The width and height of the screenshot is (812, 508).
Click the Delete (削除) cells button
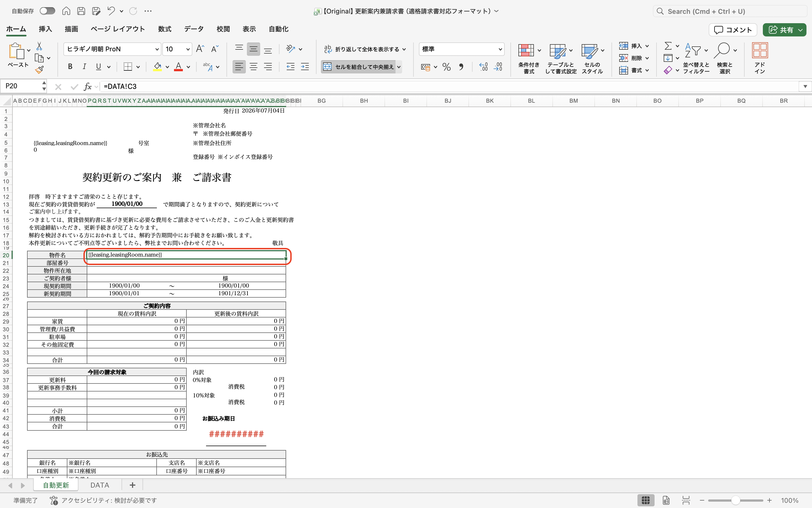(x=634, y=58)
